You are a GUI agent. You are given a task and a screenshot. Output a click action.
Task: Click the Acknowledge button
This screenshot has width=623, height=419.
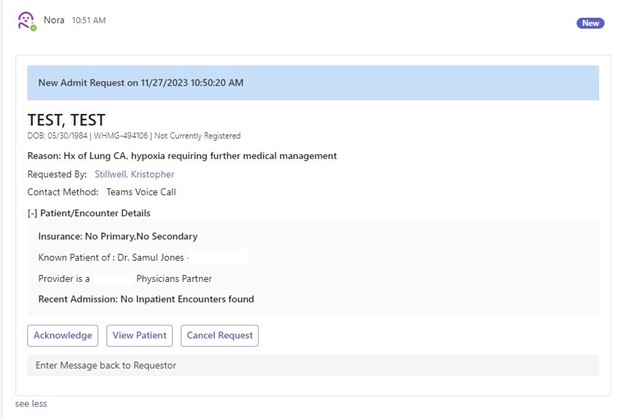[63, 335]
